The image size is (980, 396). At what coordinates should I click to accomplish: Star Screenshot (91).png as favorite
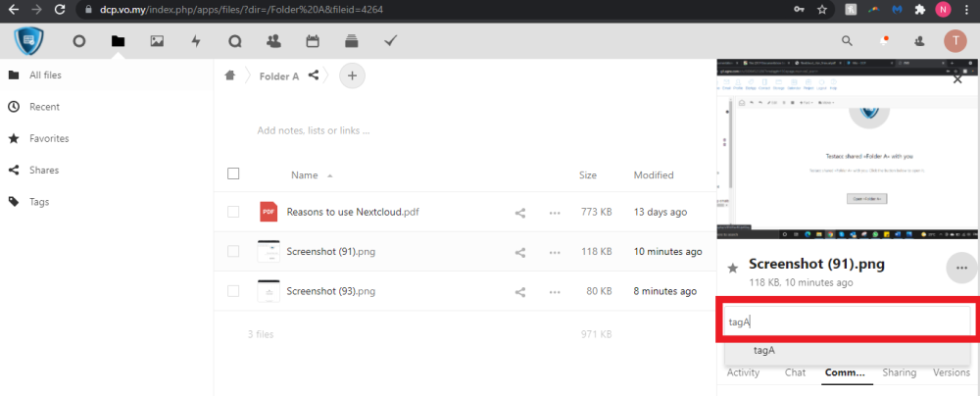(x=732, y=268)
